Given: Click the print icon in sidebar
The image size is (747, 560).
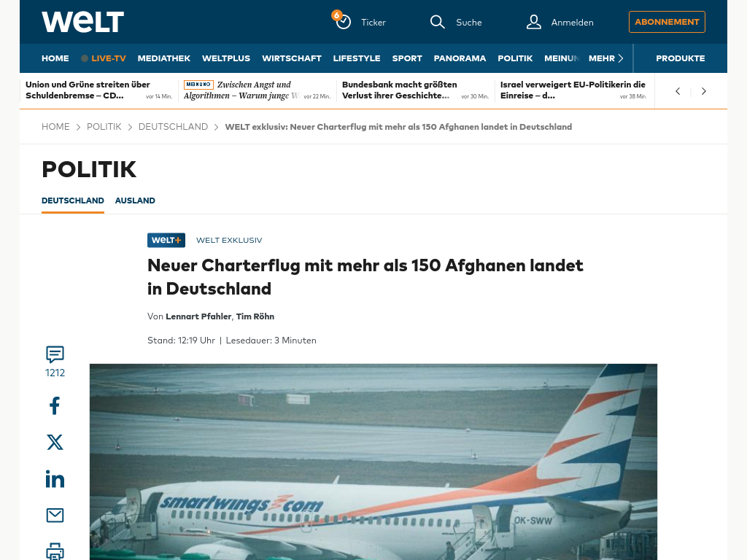Looking at the screenshot, I should 55,551.
